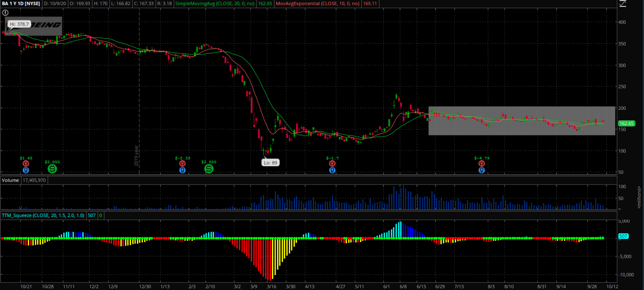
Task: Click the -10,000 squeeze axis label
Action: click(x=626, y=275)
